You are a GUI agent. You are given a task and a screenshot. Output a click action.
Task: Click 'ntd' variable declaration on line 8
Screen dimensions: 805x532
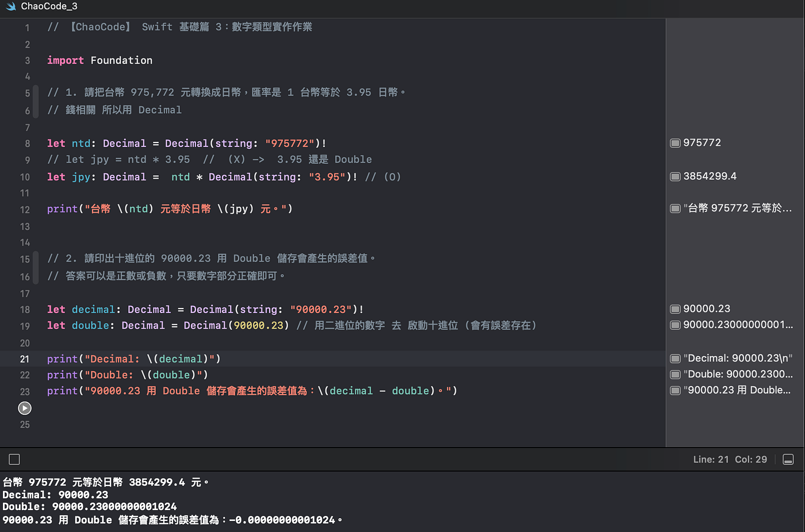tap(81, 143)
